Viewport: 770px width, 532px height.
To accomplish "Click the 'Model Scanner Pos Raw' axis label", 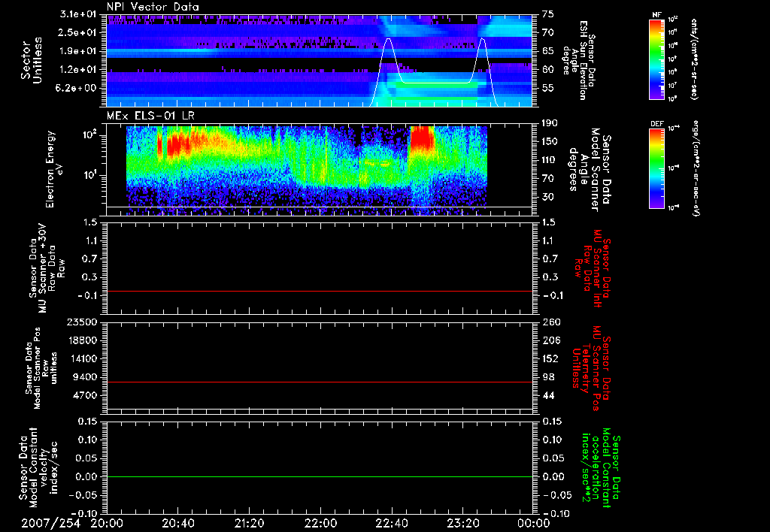I will point(41,368).
